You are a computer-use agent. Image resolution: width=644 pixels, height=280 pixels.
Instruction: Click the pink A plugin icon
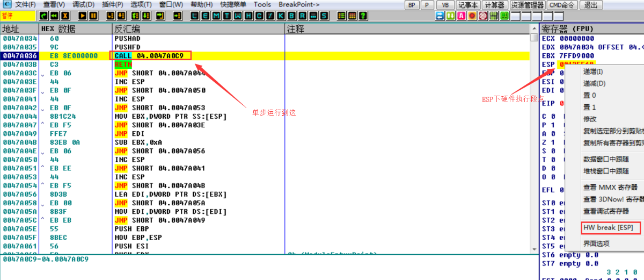[x=461, y=16]
